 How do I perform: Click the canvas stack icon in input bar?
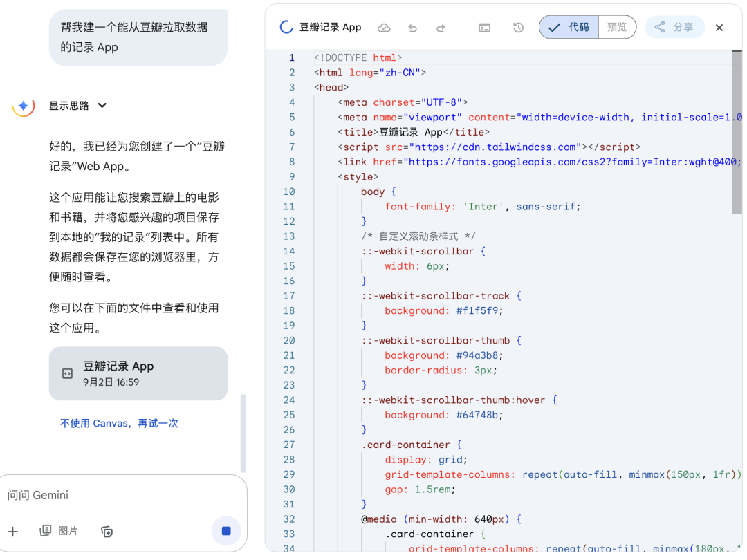point(107,531)
